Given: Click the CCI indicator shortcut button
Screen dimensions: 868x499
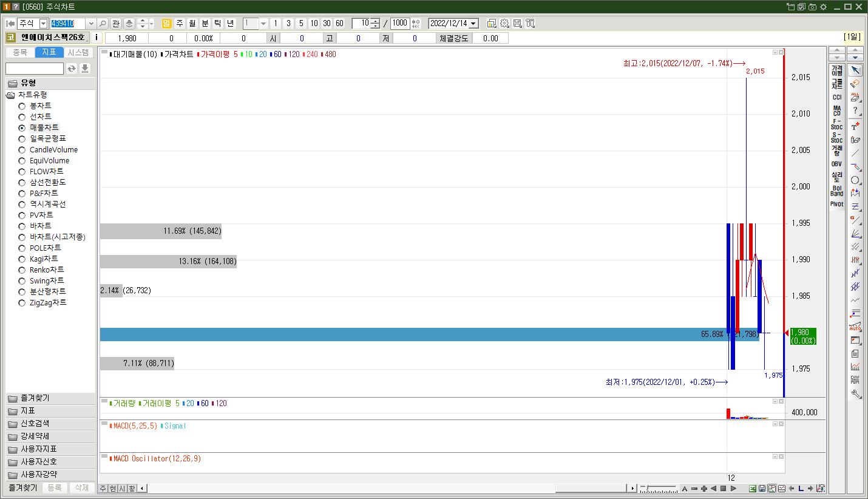Looking at the screenshot, I should [837, 97].
